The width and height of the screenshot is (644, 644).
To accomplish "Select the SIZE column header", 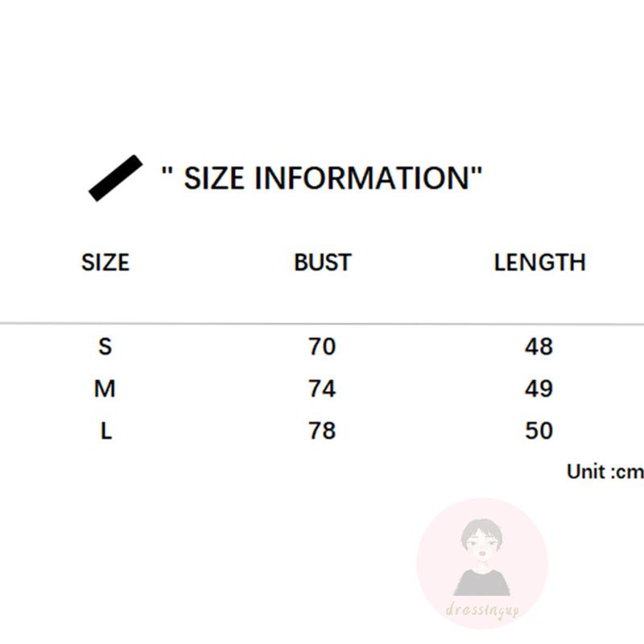I will [105, 262].
